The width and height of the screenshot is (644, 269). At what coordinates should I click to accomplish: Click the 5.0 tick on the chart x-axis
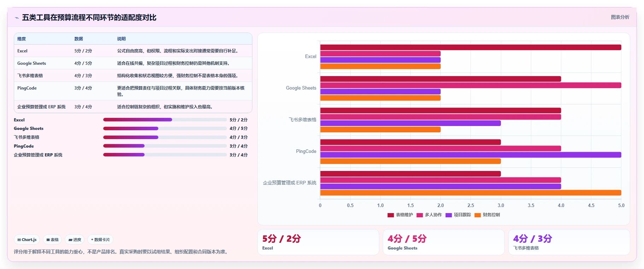[621, 205]
